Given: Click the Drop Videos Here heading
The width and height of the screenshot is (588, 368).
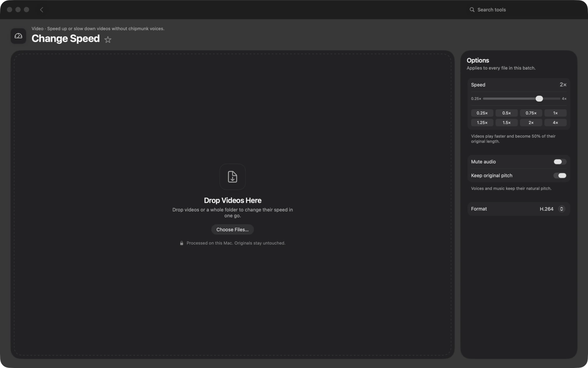Looking at the screenshot, I should point(233,201).
